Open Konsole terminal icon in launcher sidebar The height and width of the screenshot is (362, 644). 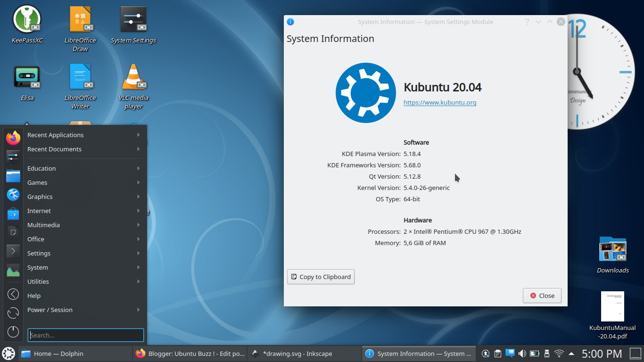pos(13,251)
